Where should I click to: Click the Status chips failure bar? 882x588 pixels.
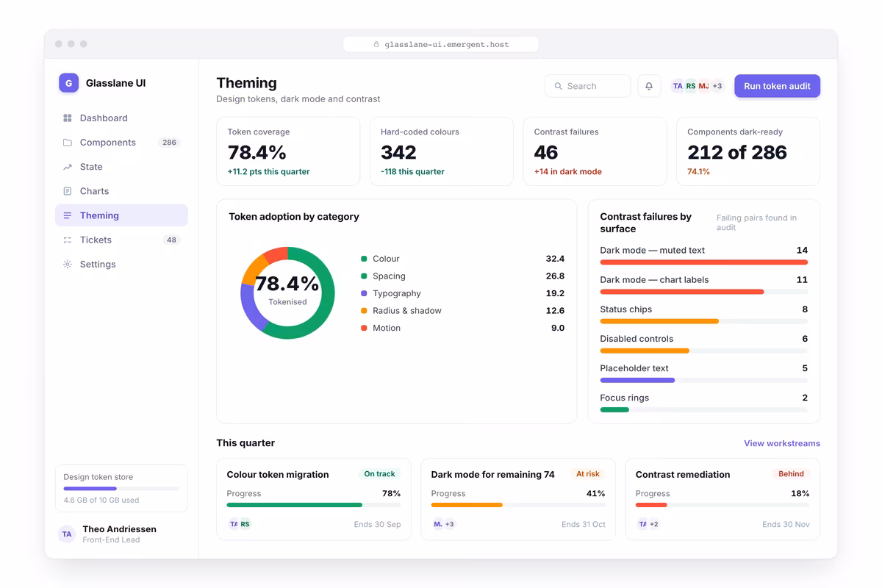pyautogui.click(x=704, y=321)
